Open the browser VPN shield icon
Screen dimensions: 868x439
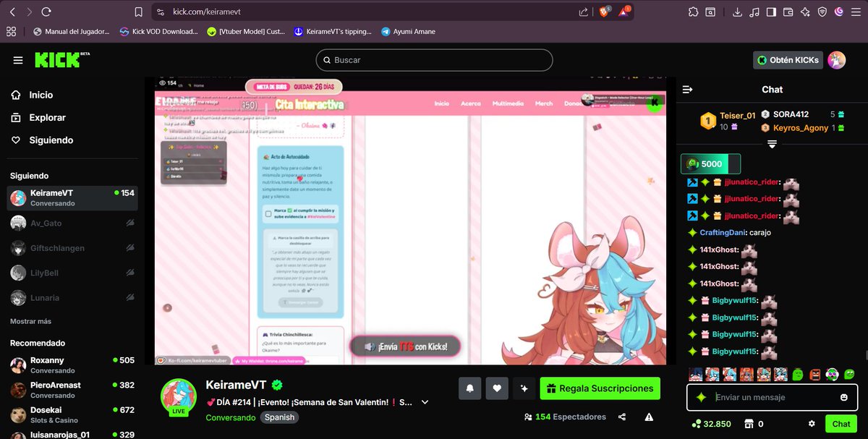(822, 12)
